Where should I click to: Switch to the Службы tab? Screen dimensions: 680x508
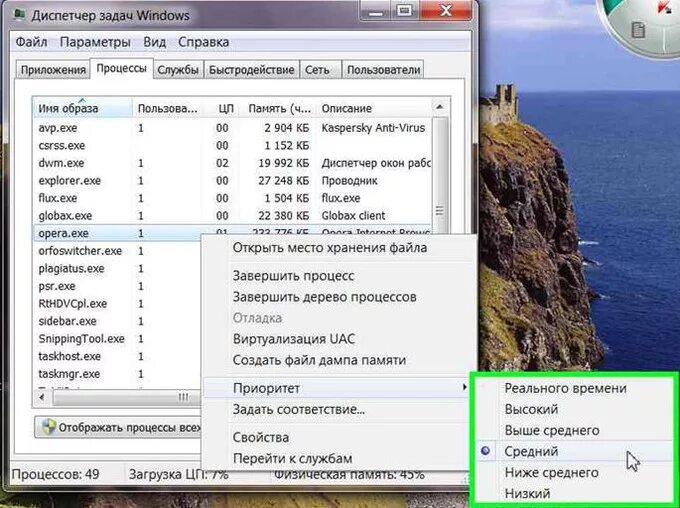click(178, 70)
